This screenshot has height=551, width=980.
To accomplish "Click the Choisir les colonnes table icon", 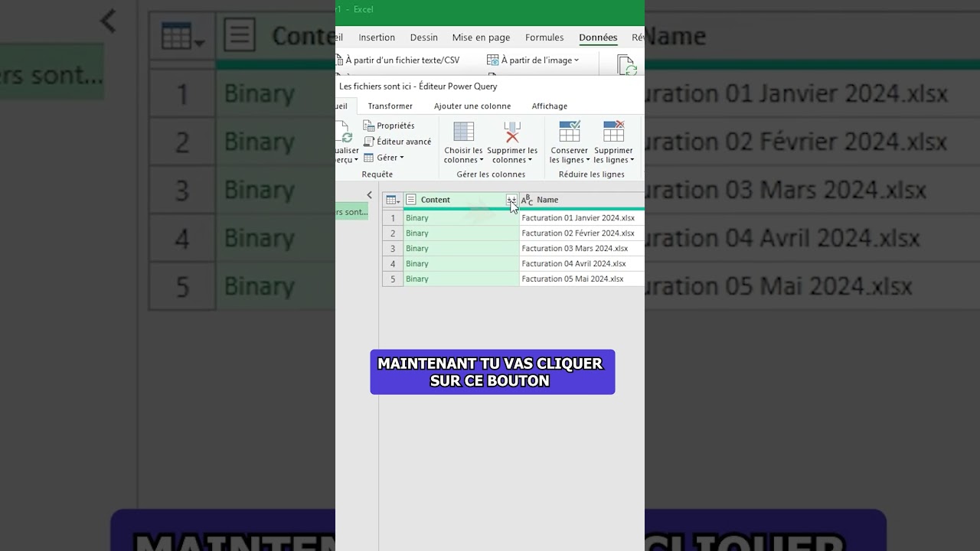I will [463, 132].
